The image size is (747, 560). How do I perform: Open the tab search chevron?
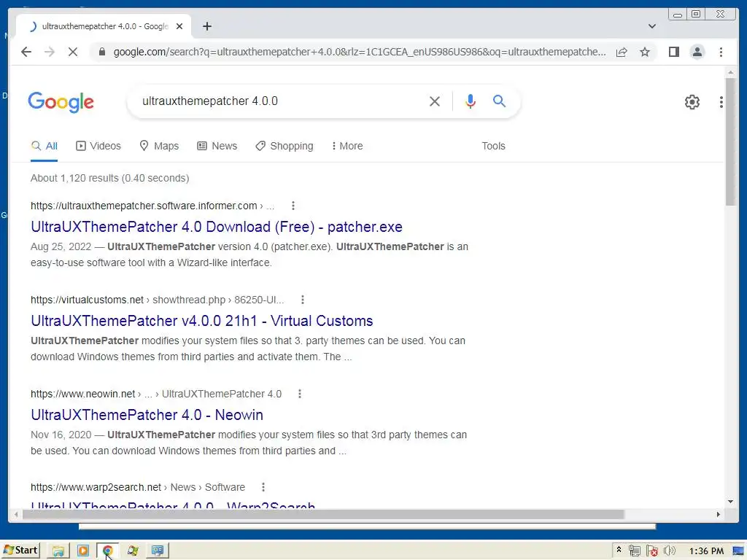point(652,26)
